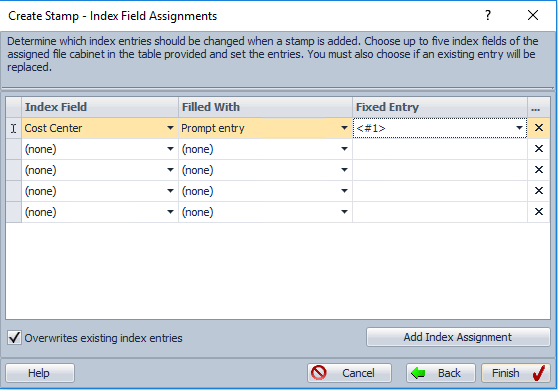Screen dimensions: 558x390
Task: Open fifth row Filled With (none) dropdown
Action: 344,212
